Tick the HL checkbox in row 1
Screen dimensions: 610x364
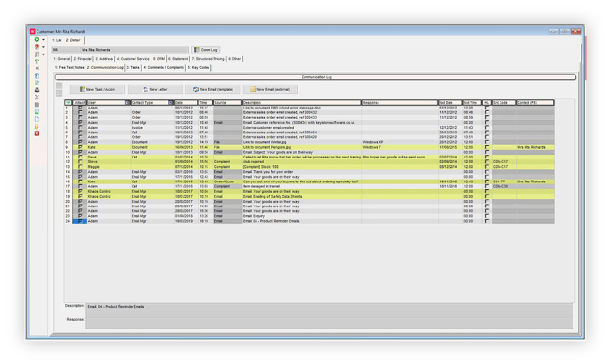tap(487, 108)
